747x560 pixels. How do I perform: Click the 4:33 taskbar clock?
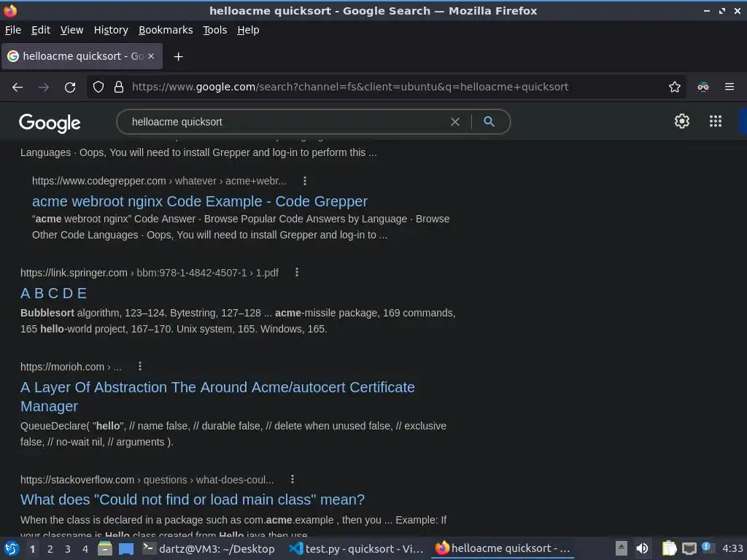tap(732, 548)
